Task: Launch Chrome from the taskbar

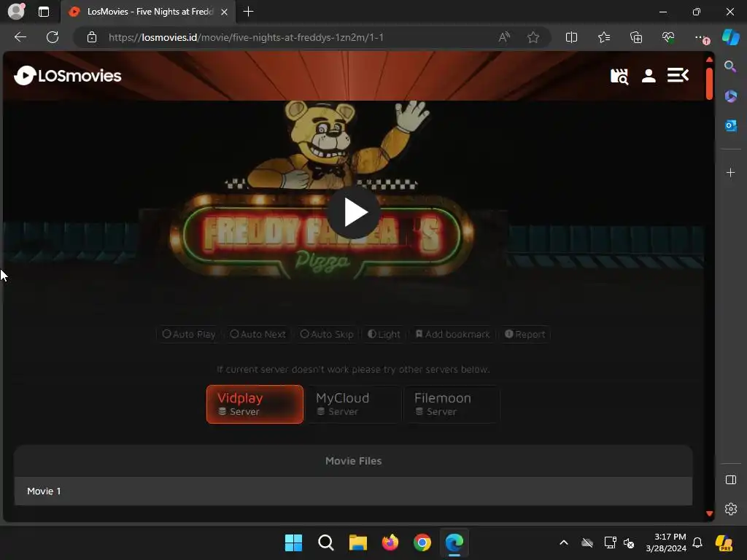Action: [x=422, y=542]
